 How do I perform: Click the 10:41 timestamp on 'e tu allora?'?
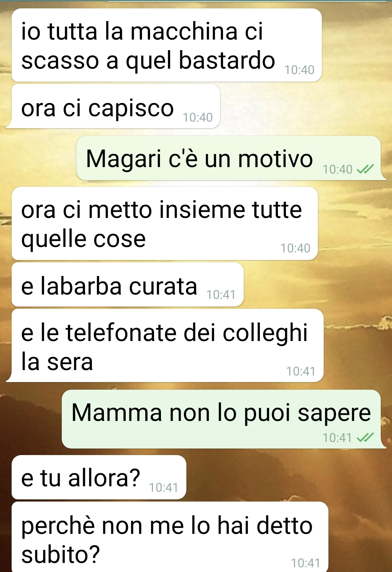163,487
